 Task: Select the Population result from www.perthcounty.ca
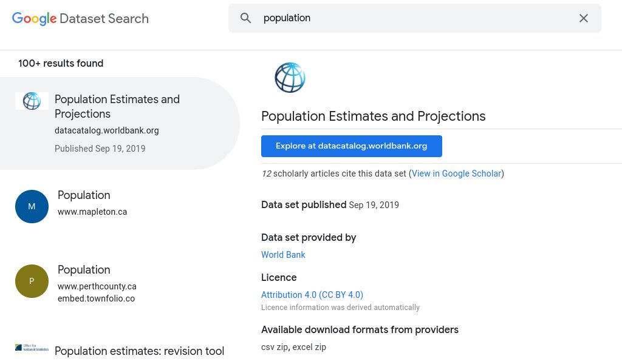coord(84,270)
